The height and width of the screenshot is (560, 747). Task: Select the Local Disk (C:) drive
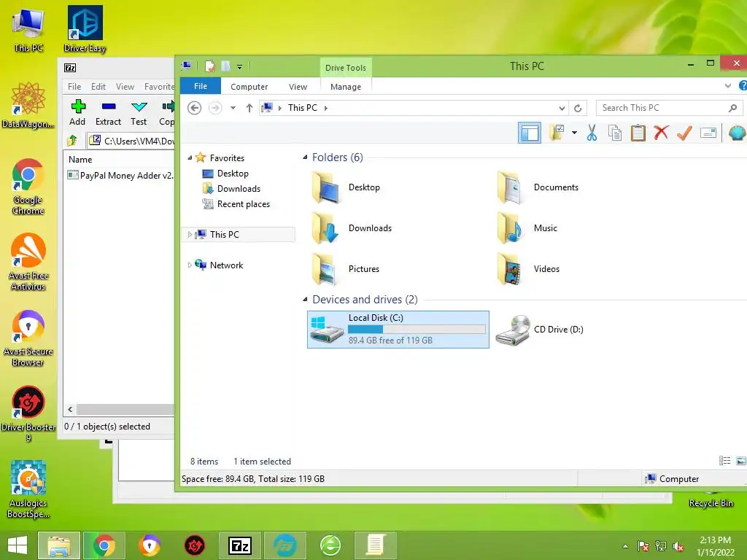click(398, 330)
